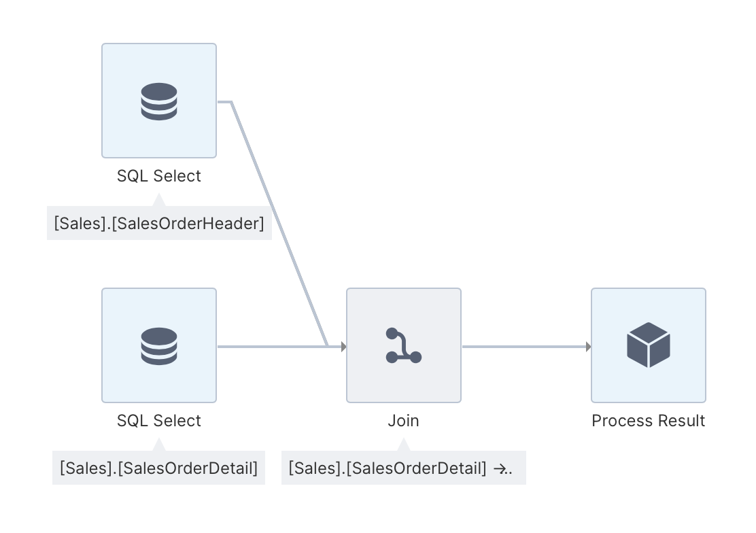Expand truncated Join annotation with arrow
The width and height of the screenshot is (756, 533).
pos(404,468)
